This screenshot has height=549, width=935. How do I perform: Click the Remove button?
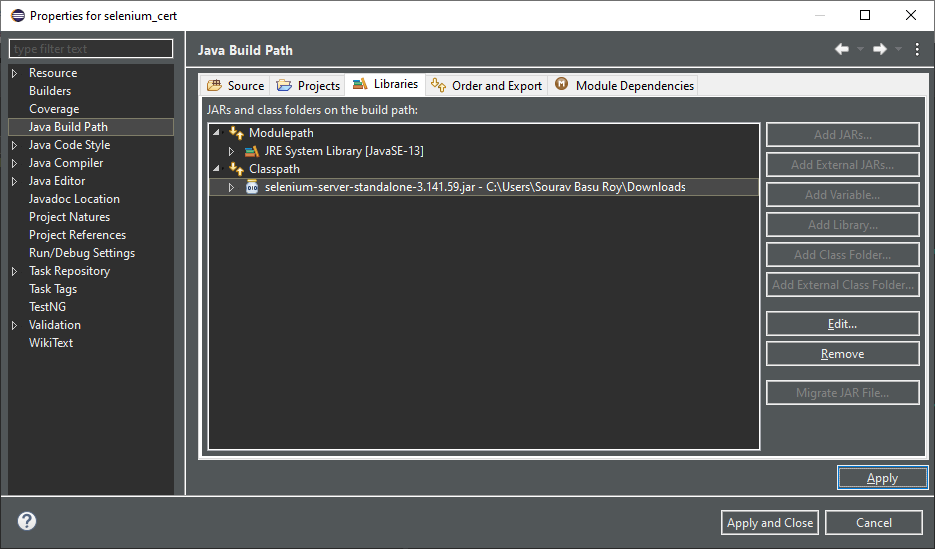pyautogui.click(x=843, y=354)
